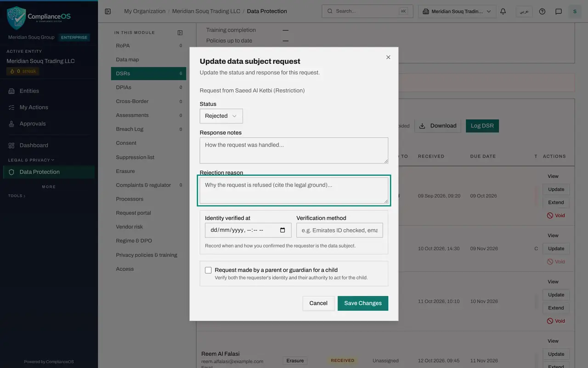Toggle the sidebar panel icon in header

pos(108,11)
